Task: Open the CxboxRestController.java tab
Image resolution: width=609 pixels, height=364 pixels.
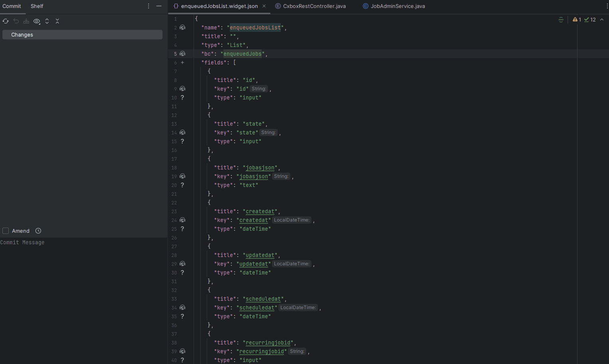Action: click(x=314, y=6)
